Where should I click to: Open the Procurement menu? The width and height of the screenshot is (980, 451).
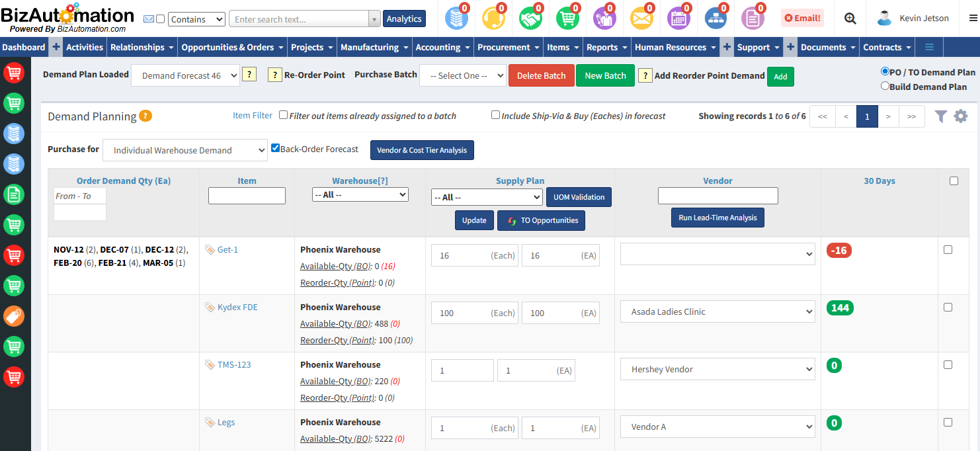(509, 47)
